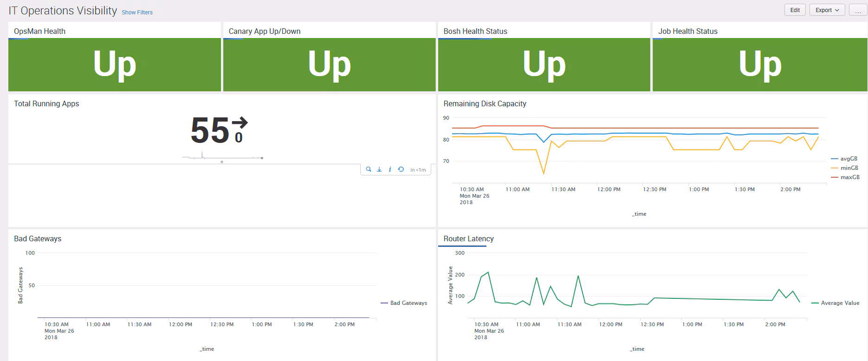Click the OpsMan Health Up status tile

(x=115, y=64)
